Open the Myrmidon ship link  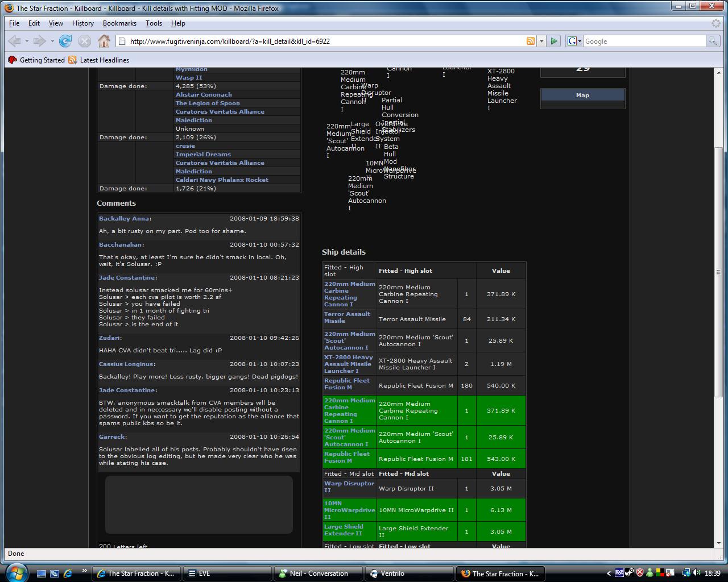(x=192, y=69)
